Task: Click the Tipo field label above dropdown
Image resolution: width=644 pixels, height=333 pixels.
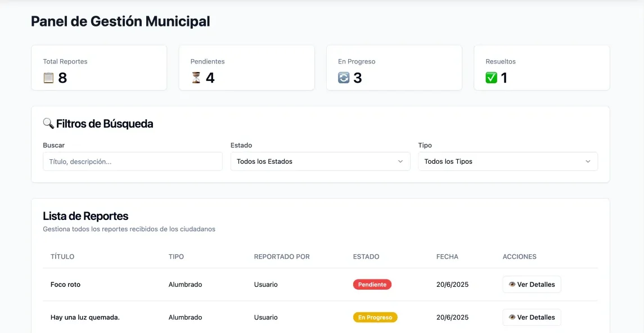Action: tap(425, 145)
